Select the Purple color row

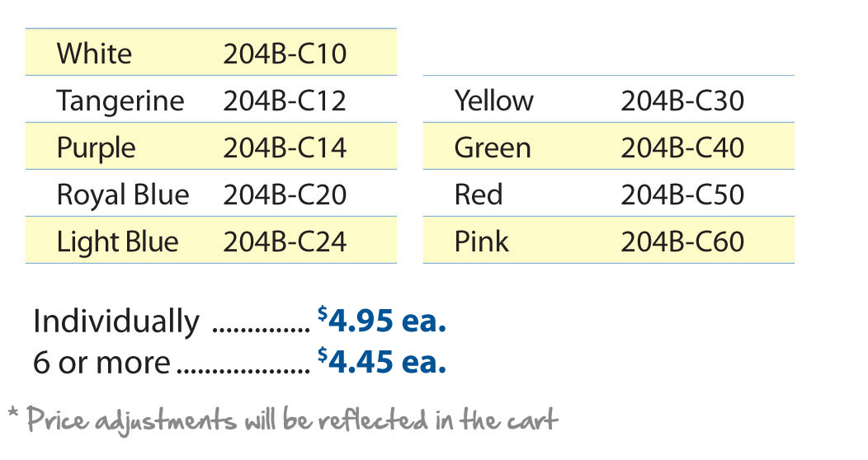click(211, 146)
